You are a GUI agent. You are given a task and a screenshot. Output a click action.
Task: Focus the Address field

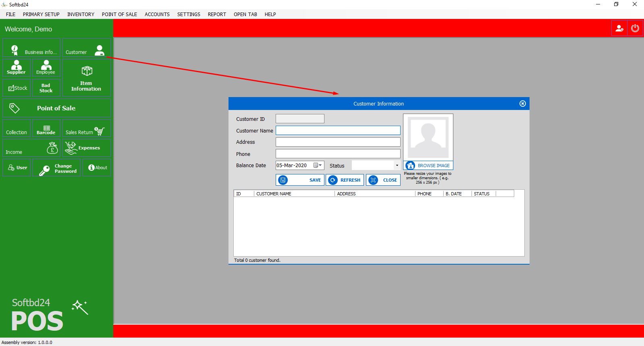click(338, 142)
